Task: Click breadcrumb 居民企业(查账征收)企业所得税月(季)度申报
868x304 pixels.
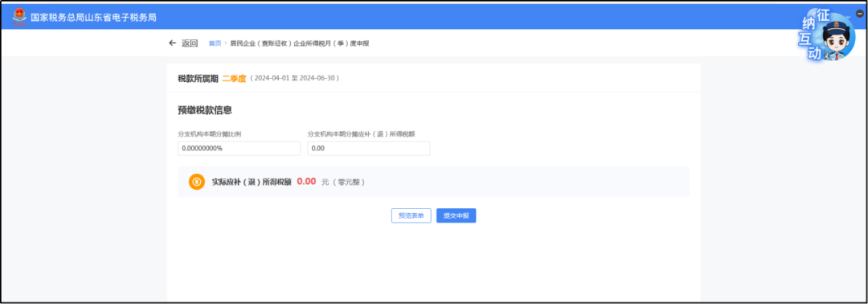Action: pyautogui.click(x=300, y=43)
